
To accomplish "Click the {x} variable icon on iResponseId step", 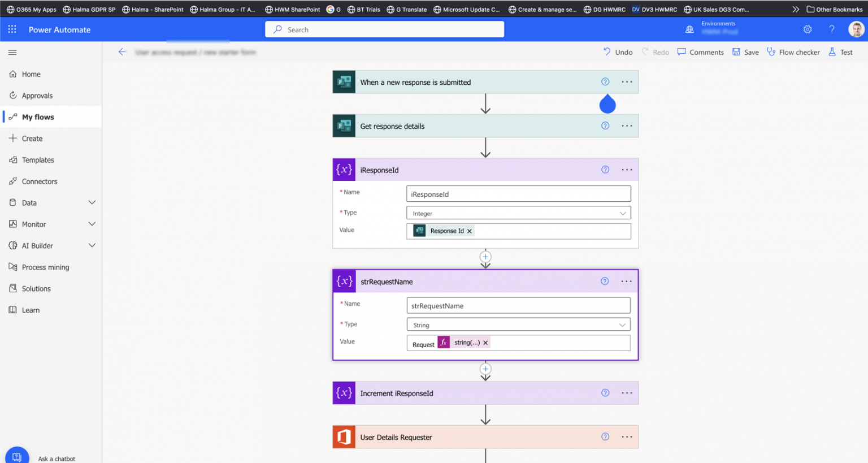I will coord(344,169).
